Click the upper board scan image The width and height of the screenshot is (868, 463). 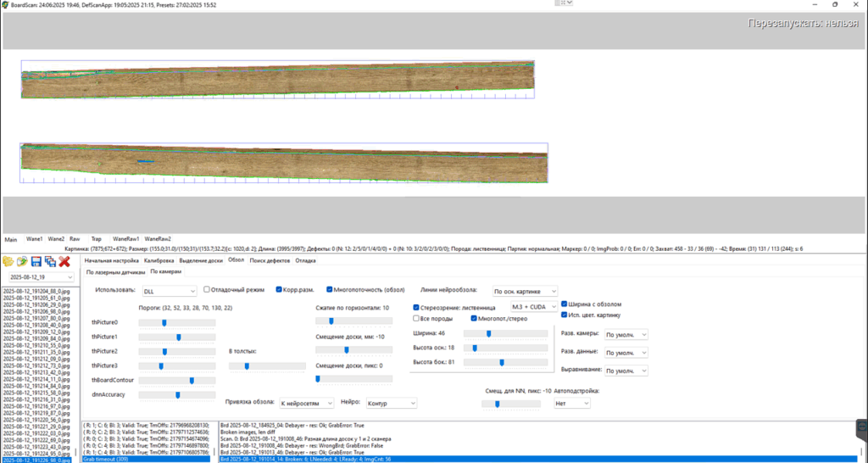click(x=278, y=79)
